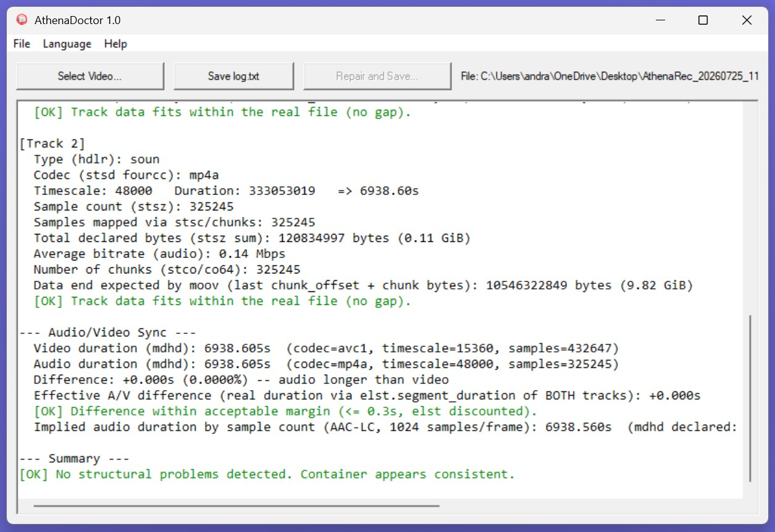
Task: Click the [Track 2] header line
Action: (52, 144)
